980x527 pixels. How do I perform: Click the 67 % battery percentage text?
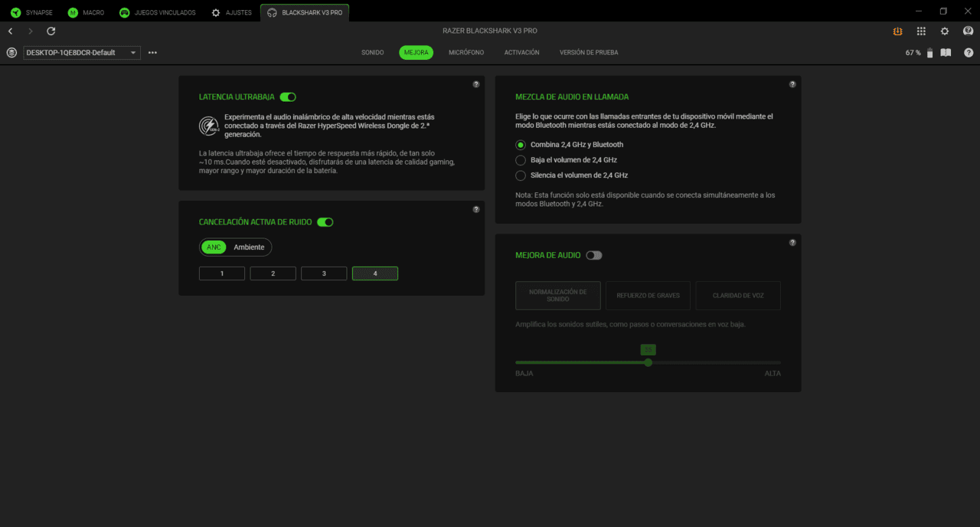click(x=913, y=53)
